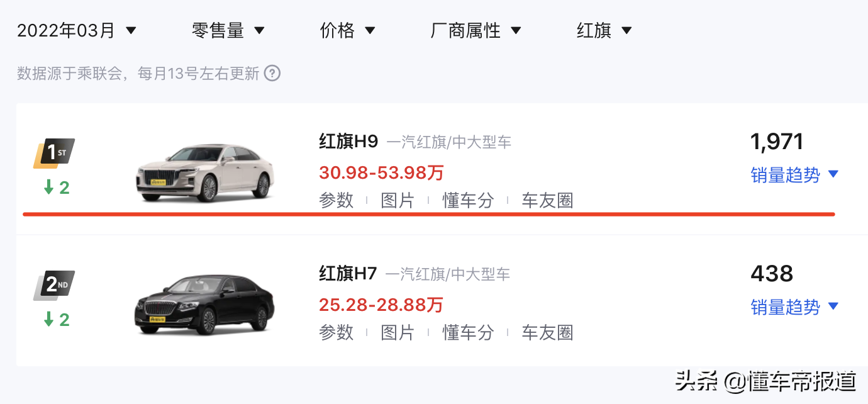Open the 红旗 brand dropdown
868x404 pixels.
pos(604,30)
